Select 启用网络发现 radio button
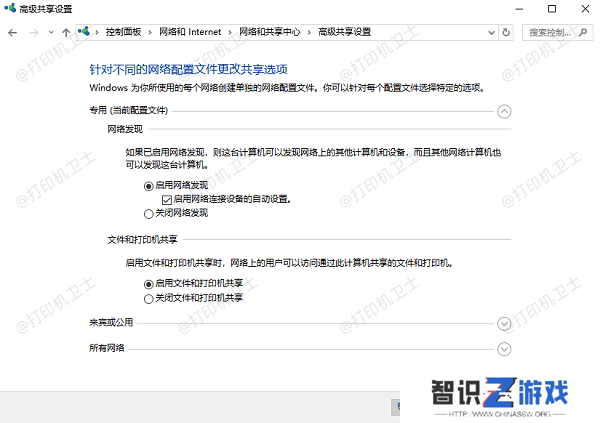Viewport: 600px width, 423px height. point(148,186)
